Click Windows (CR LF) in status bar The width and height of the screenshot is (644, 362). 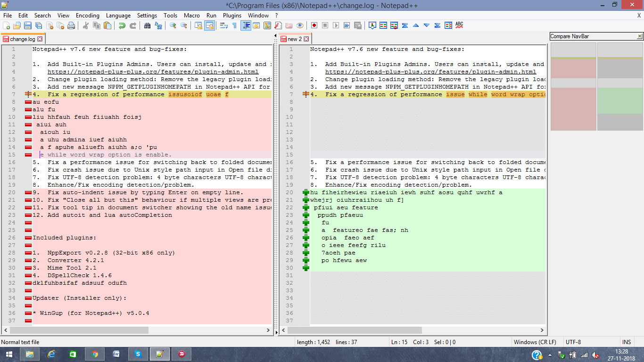[x=535, y=342]
